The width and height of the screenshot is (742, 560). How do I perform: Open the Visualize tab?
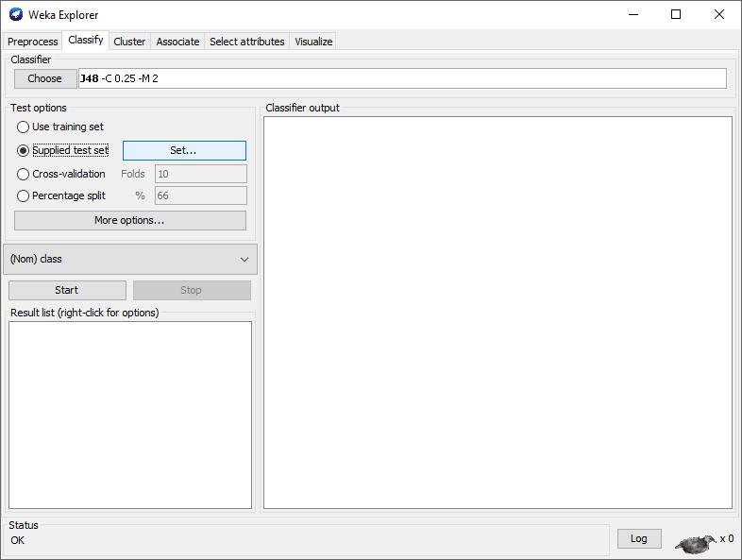[x=313, y=42]
